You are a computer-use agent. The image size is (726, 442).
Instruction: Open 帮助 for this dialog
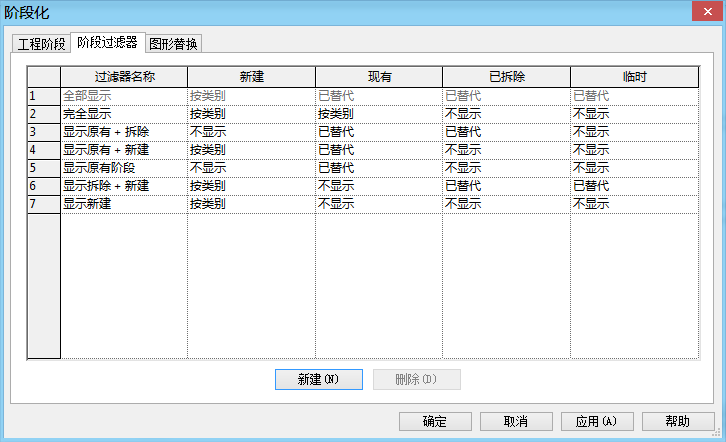pyautogui.click(x=678, y=422)
